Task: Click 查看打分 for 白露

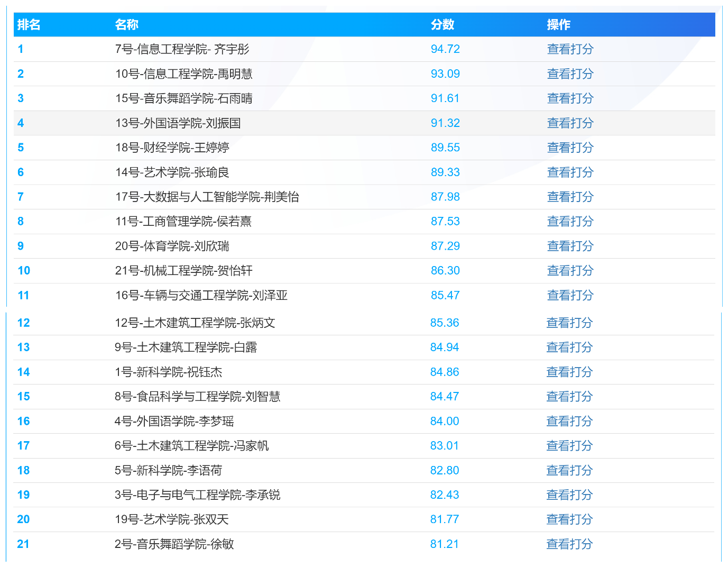Action: [x=569, y=347]
